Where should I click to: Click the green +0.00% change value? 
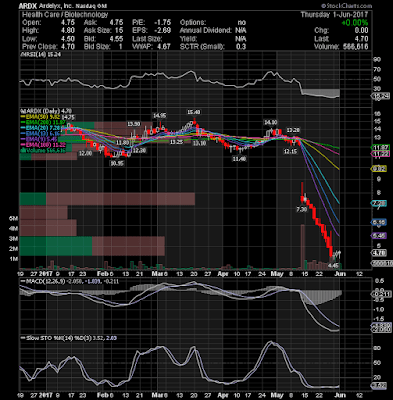click(355, 23)
